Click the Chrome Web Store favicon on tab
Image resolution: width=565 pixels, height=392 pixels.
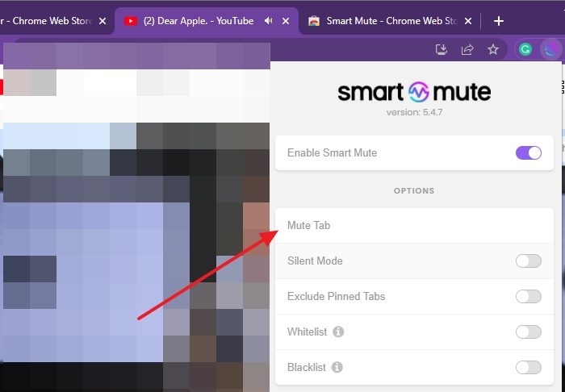(314, 21)
